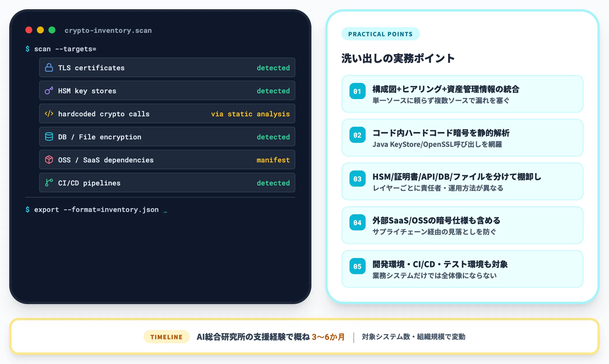Click the code brackets icon for hardcoded crypto calls
This screenshot has width=609, height=364.
(x=49, y=114)
